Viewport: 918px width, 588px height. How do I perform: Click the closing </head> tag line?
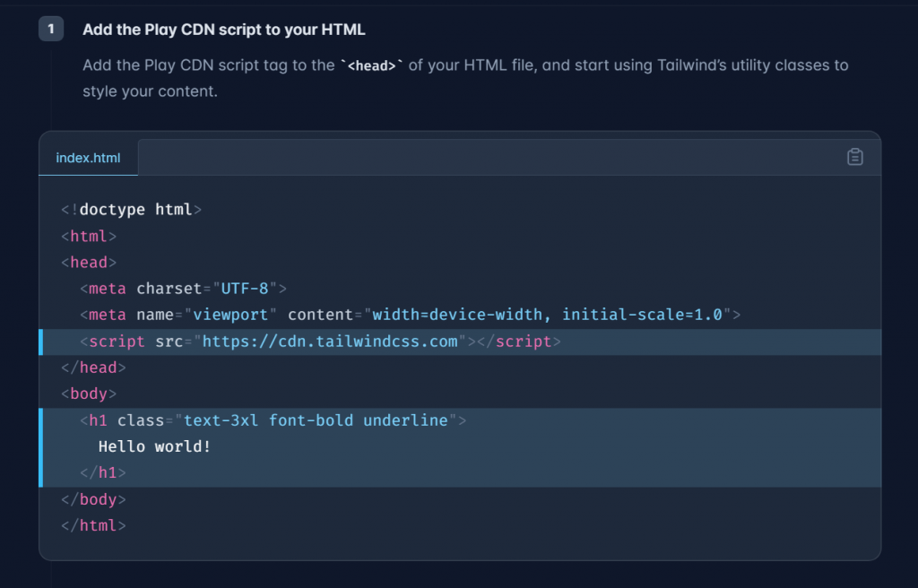pos(93,367)
